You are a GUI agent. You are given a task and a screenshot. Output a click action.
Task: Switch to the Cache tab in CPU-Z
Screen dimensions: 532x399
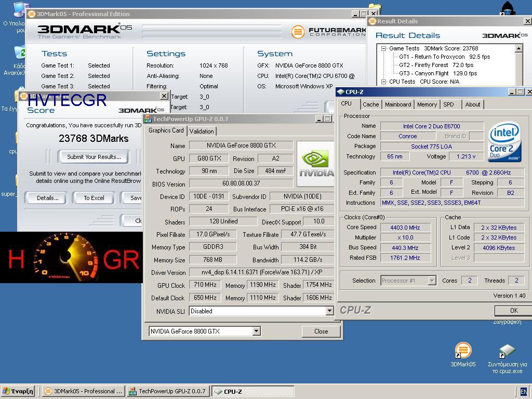[x=370, y=104]
